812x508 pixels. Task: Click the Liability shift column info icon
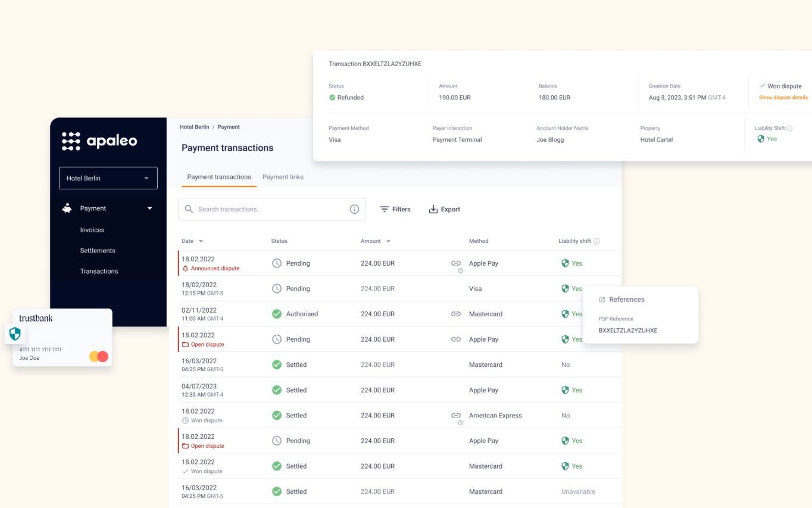(596, 241)
